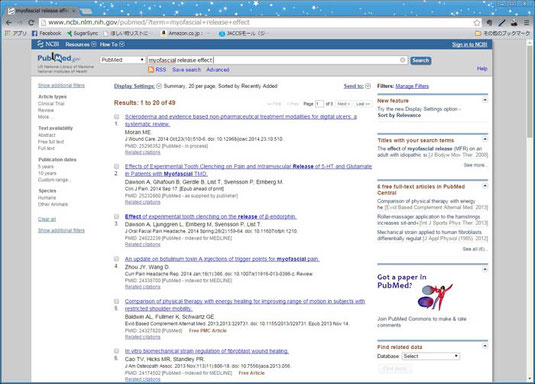This screenshot has height=384, width=535.
Task: Click the PubMed.gov logo
Action: [x=58, y=57]
